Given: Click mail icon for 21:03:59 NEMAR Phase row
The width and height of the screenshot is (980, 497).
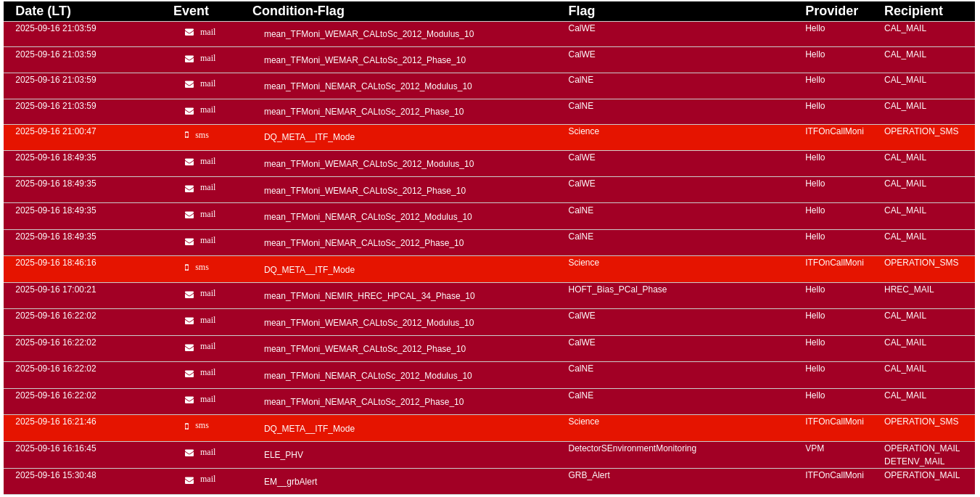Looking at the screenshot, I should [189, 111].
